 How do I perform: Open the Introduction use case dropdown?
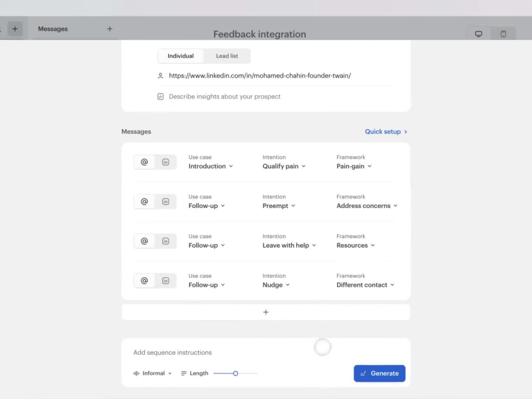pyautogui.click(x=211, y=166)
